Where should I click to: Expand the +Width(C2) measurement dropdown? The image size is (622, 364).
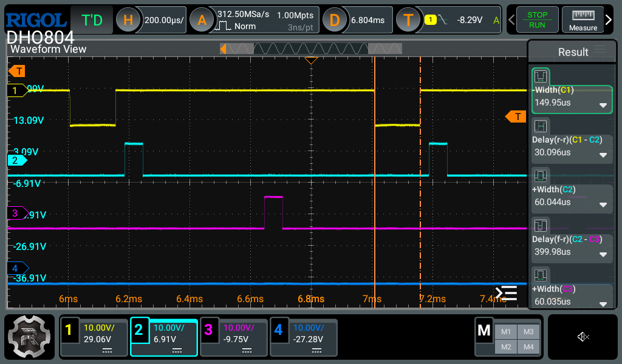pos(603,204)
